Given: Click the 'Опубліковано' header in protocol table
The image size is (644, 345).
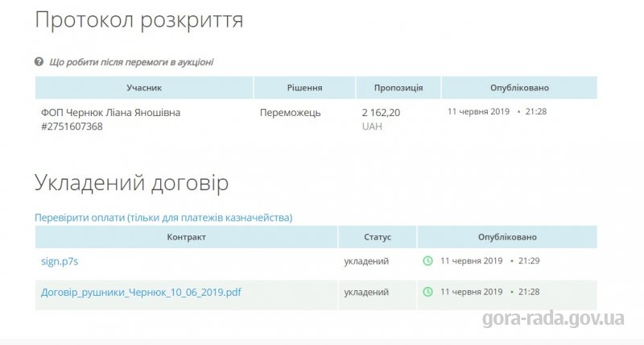Looking at the screenshot, I should click(519, 88).
